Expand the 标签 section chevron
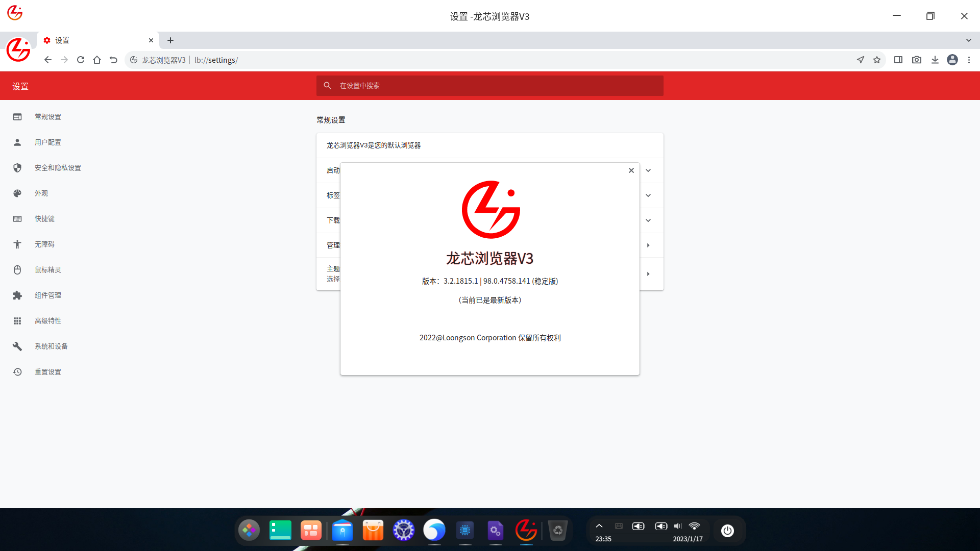Screen dimensions: 980x551 (x=648, y=195)
